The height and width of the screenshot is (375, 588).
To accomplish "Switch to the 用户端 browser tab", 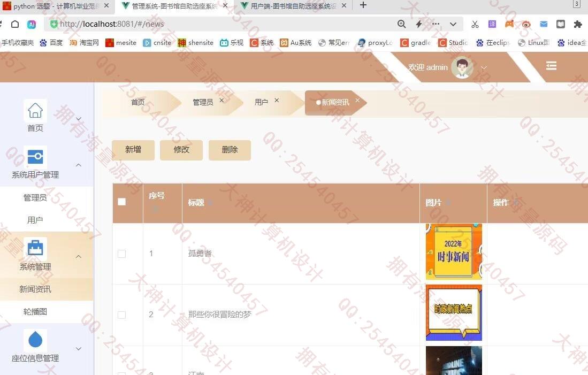I will click(x=293, y=6).
